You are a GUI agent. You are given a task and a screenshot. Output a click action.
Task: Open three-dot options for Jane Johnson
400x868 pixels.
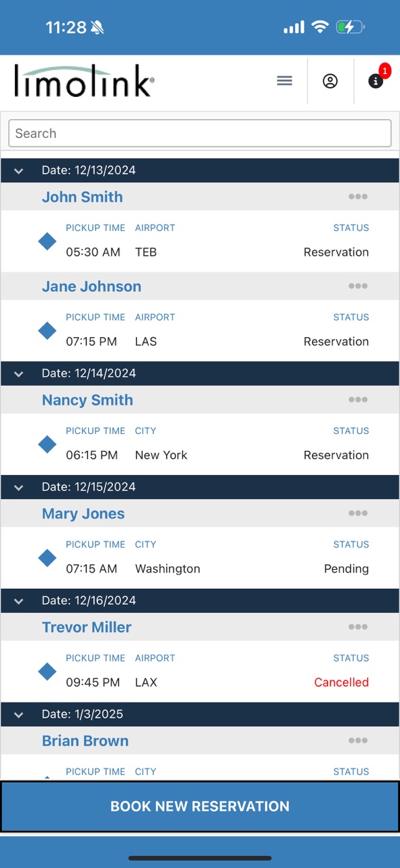(x=358, y=286)
